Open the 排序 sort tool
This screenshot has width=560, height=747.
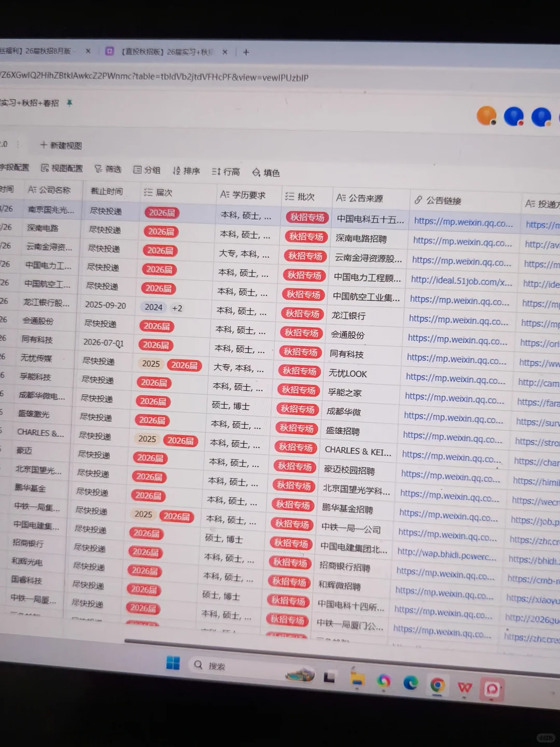pos(186,171)
